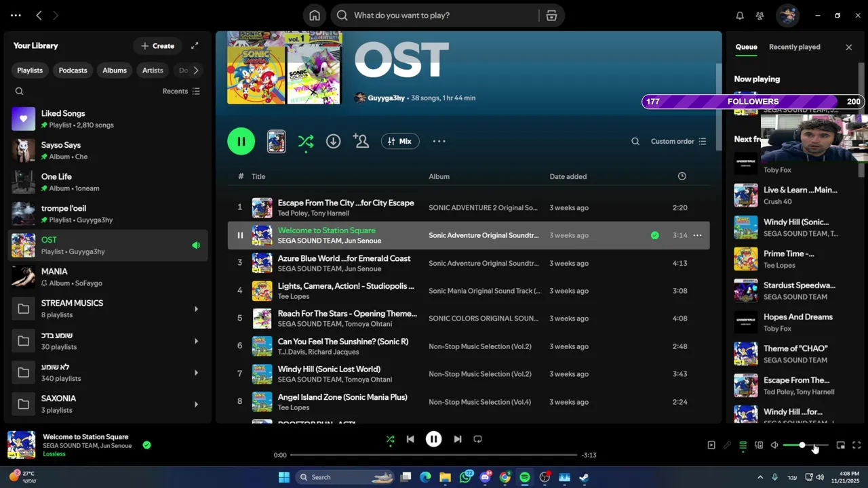Invite collaborators to OST playlist
Screen dimensions: 868x488
click(x=361, y=141)
